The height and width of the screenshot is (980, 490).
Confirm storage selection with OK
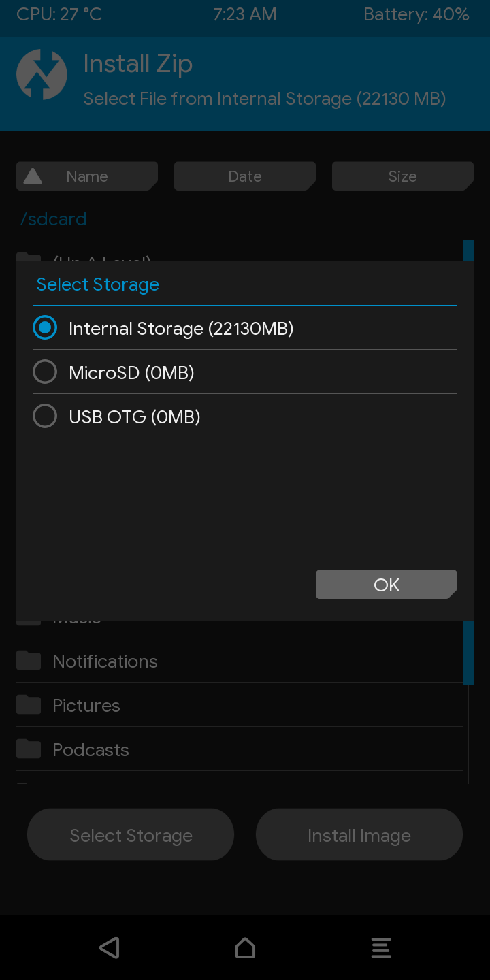(x=387, y=585)
